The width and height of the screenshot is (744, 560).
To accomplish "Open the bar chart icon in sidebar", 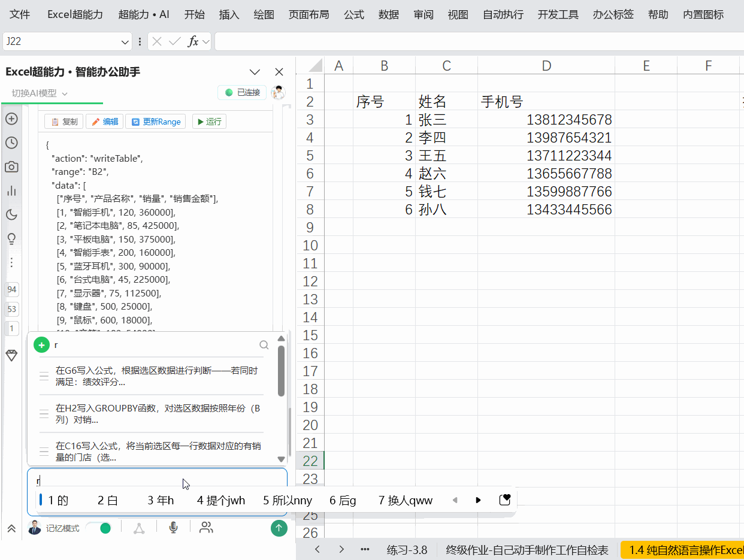I will click(x=11, y=190).
